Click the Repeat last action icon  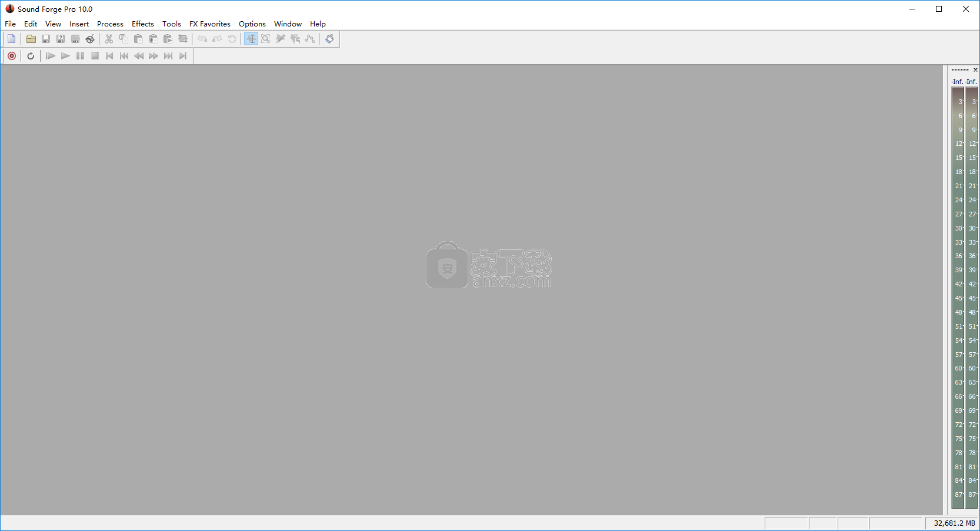tap(232, 39)
